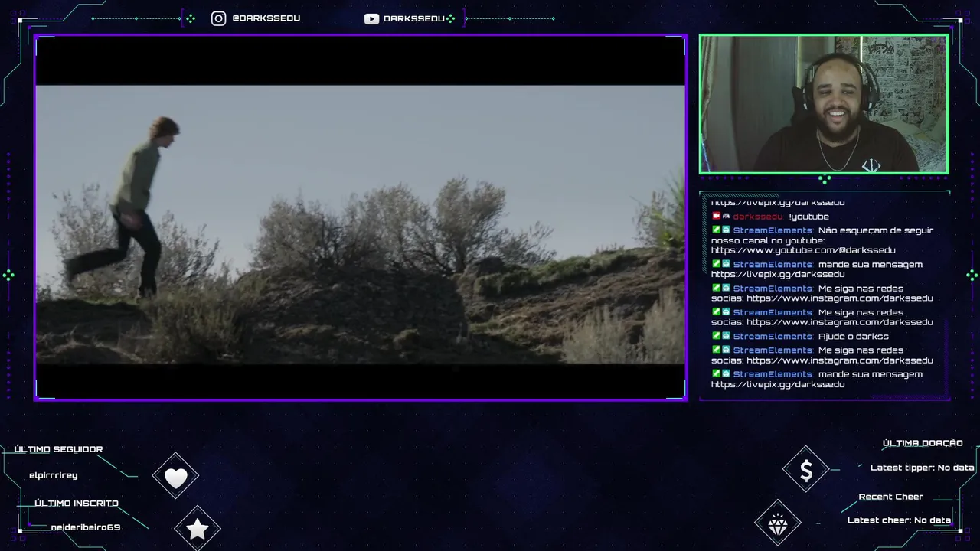The width and height of the screenshot is (980, 551).
Task: Click the subscriber name 'neideribeiro69'
Action: coord(86,527)
